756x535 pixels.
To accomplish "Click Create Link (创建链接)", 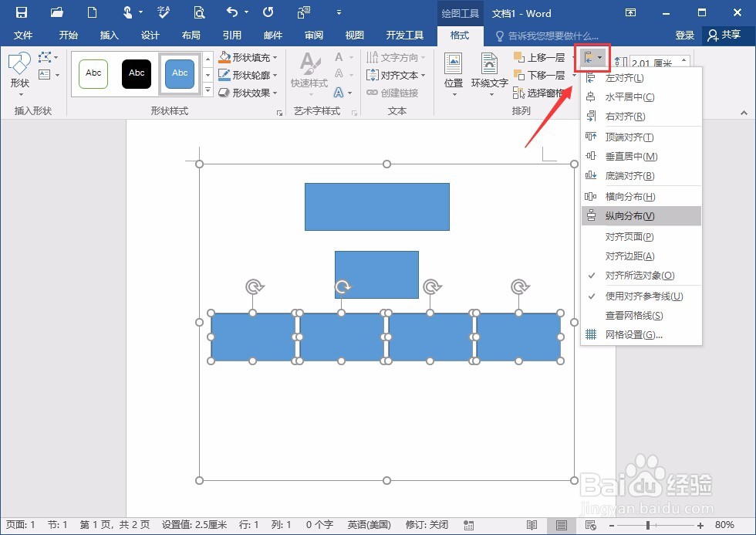I will 393,93.
